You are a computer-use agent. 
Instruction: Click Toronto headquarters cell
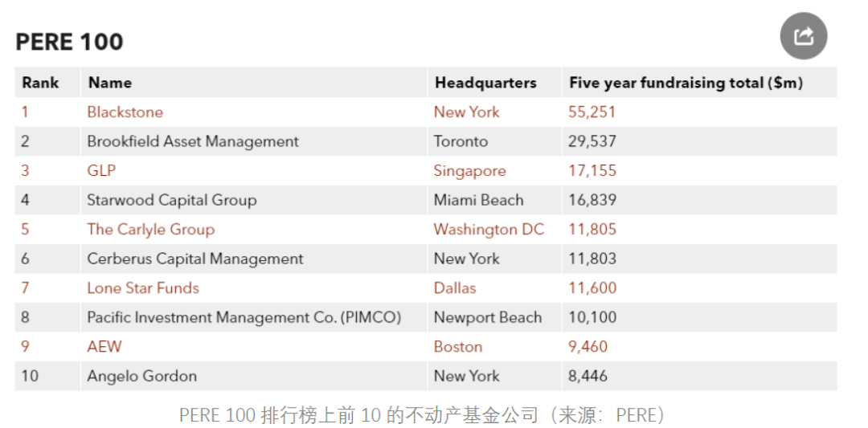pos(461,141)
